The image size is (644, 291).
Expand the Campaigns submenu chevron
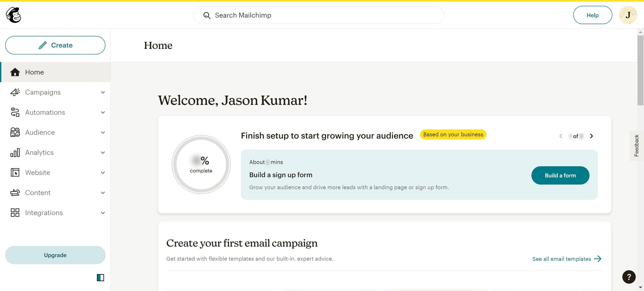[103, 92]
